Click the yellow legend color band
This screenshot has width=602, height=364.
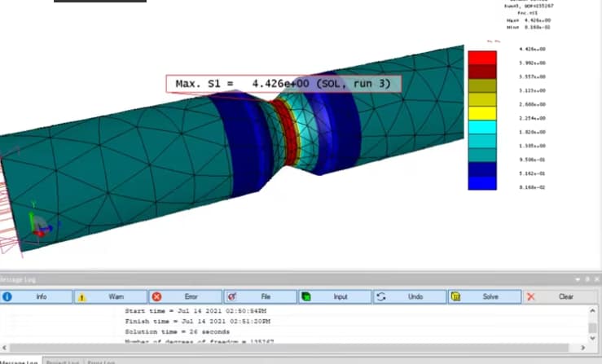pyautogui.click(x=481, y=112)
